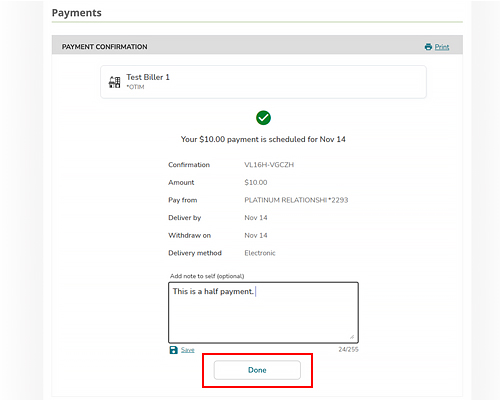Click the Electronic delivery method value
Screen dimensions: 500x400
pyautogui.click(x=260, y=253)
